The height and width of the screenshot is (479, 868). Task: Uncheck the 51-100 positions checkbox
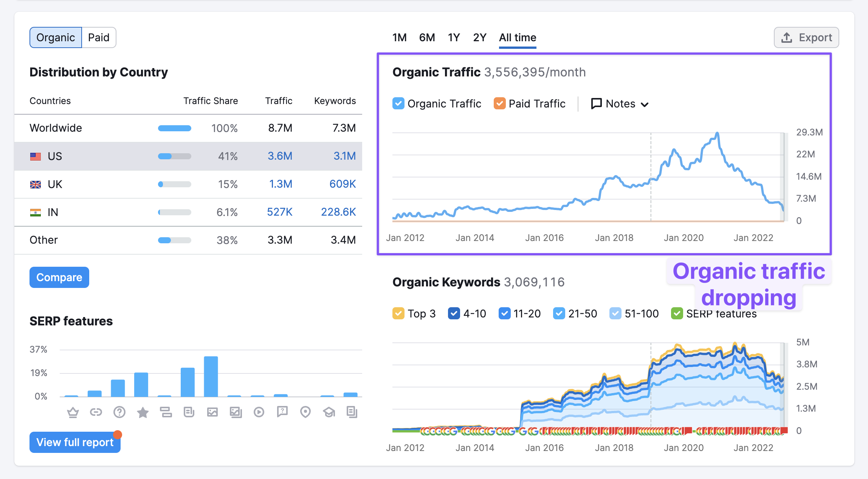click(x=615, y=313)
